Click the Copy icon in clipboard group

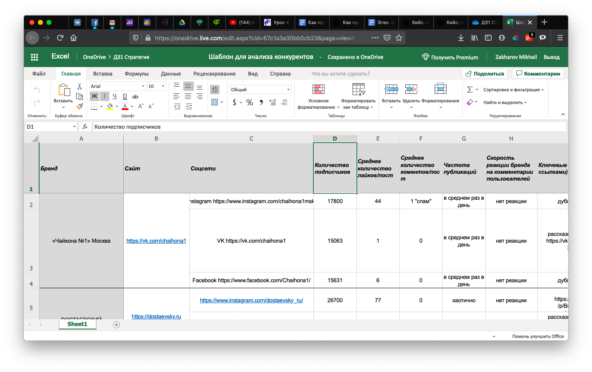point(79,96)
